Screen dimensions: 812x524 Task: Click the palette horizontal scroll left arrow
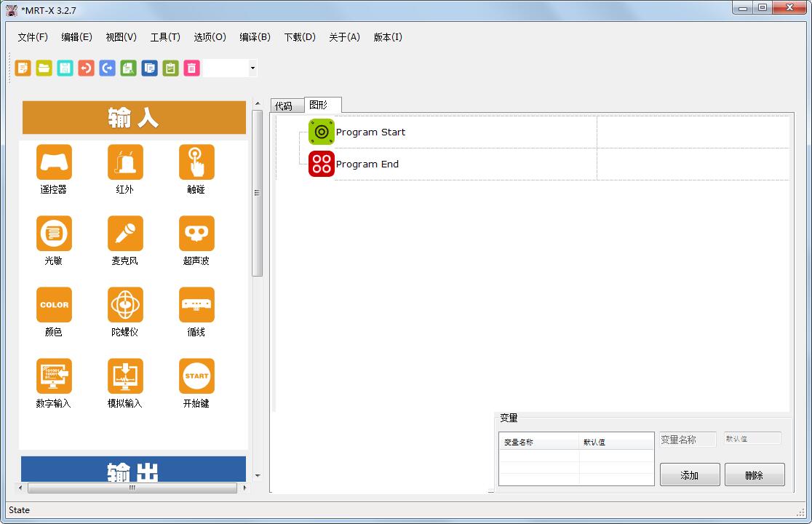click(x=20, y=488)
